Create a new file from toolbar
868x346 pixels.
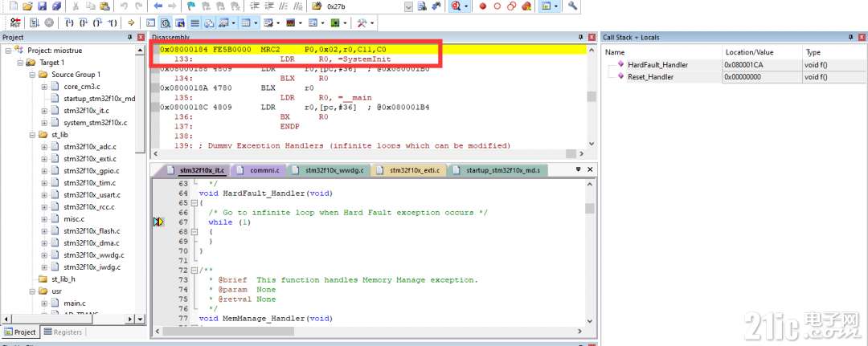[14, 6]
